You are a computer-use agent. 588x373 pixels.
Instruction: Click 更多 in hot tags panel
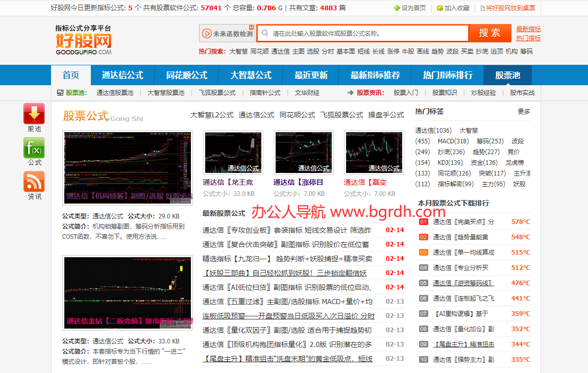pos(524,112)
